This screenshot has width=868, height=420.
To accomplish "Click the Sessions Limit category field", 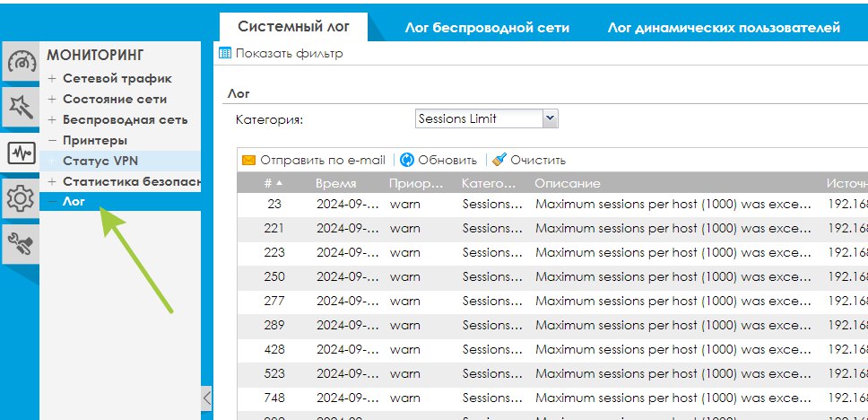I will pyautogui.click(x=480, y=118).
